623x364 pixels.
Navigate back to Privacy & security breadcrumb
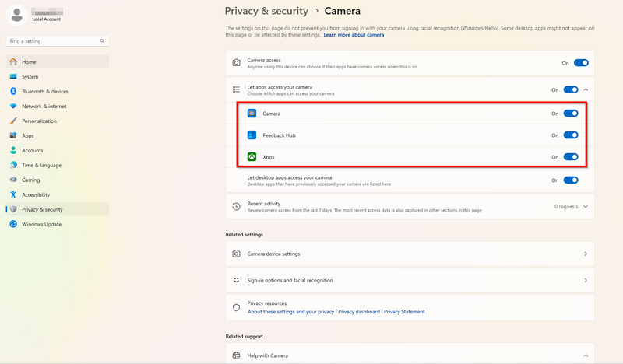click(x=266, y=11)
